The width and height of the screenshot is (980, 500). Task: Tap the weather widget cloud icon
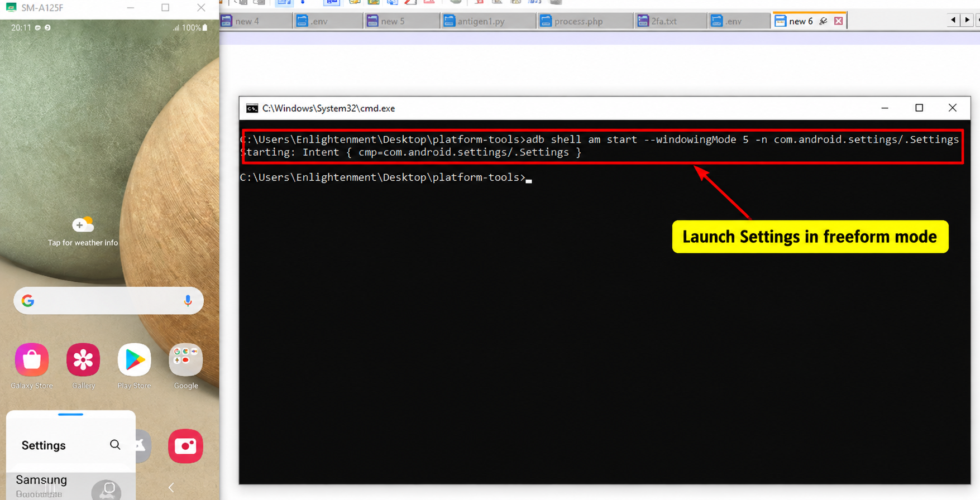(83, 224)
